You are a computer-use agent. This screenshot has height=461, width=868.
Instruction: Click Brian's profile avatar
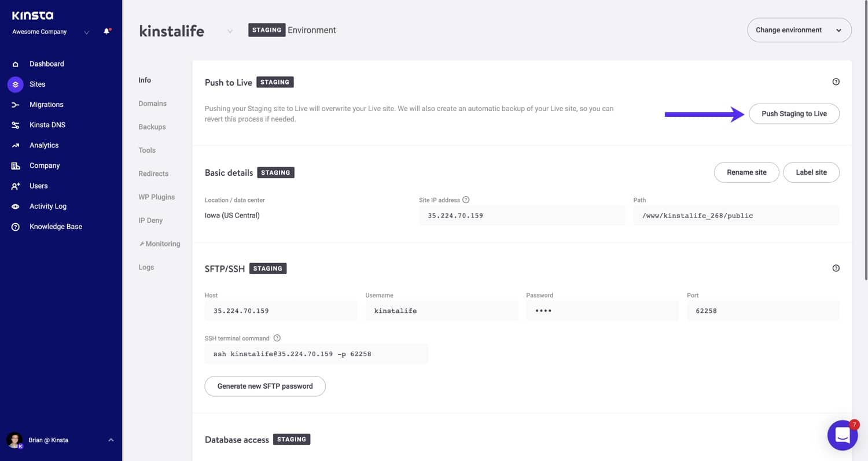14,440
